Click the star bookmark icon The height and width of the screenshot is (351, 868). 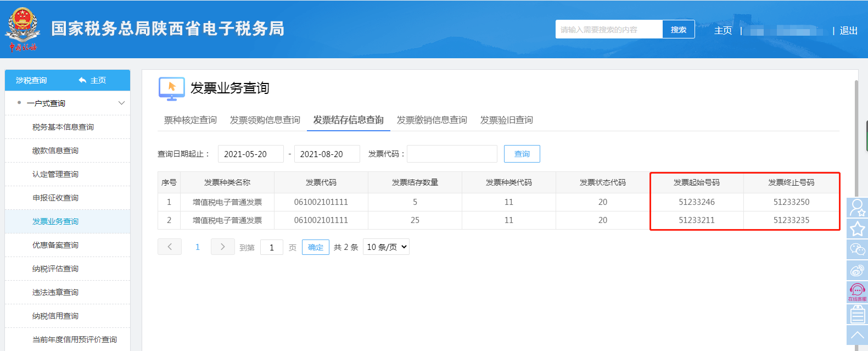(x=857, y=229)
